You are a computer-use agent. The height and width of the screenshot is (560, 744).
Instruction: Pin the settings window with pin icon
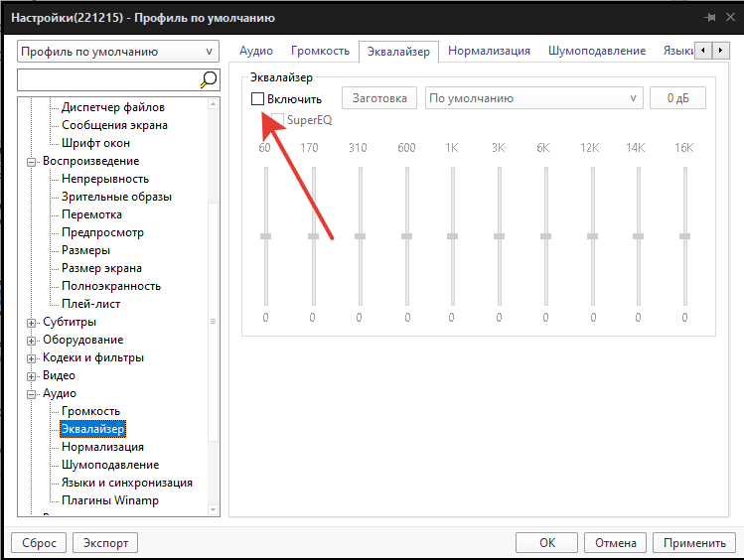click(x=710, y=18)
